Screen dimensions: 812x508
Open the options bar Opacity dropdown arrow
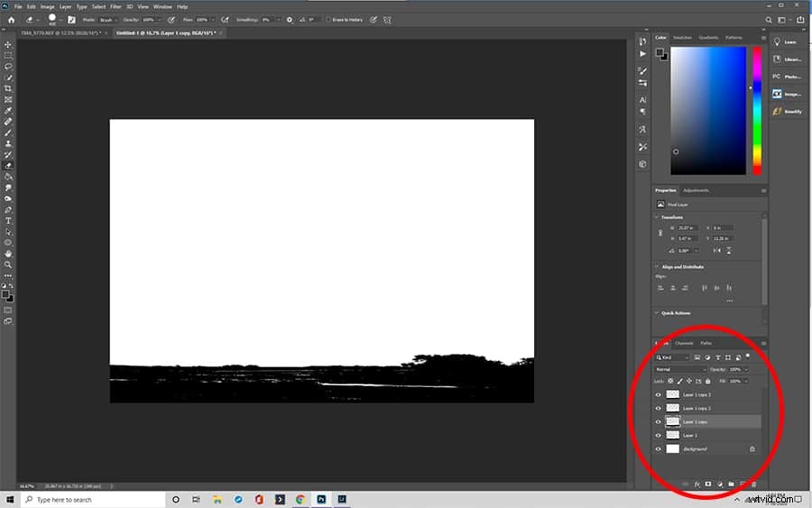(x=159, y=20)
